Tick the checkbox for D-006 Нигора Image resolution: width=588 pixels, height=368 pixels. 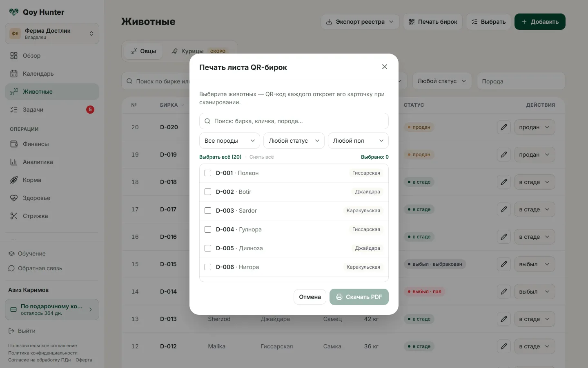208,267
